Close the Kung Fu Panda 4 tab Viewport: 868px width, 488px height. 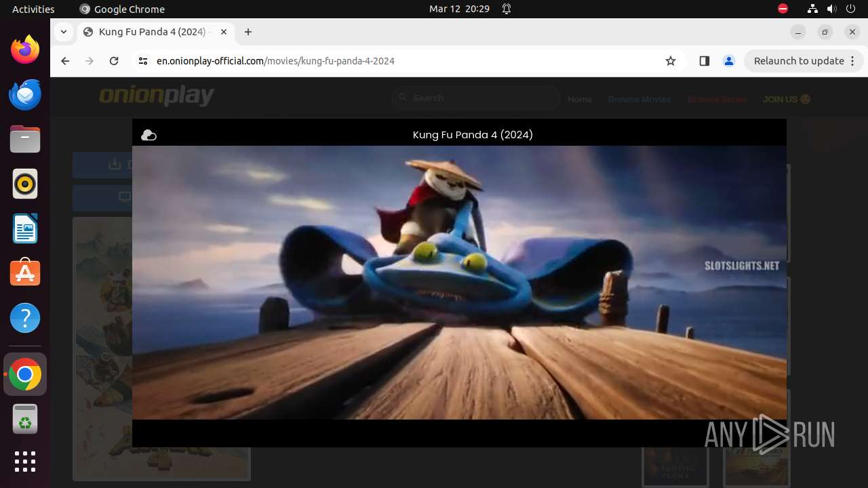click(x=223, y=32)
